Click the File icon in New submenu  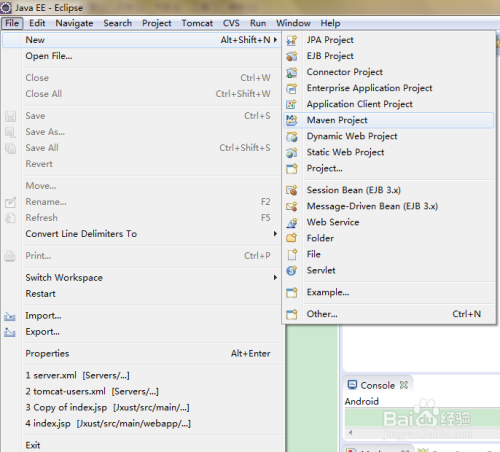click(292, 254)
